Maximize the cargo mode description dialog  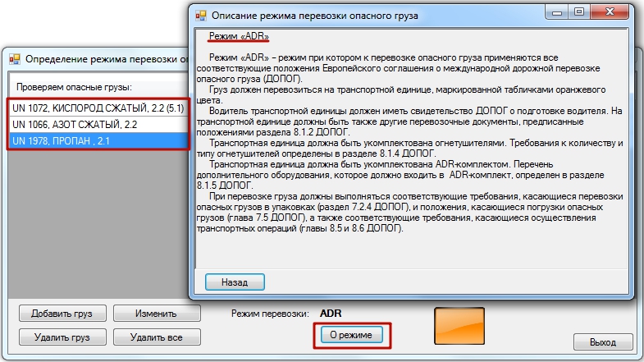pyautogui.click(x=582, y=12)
